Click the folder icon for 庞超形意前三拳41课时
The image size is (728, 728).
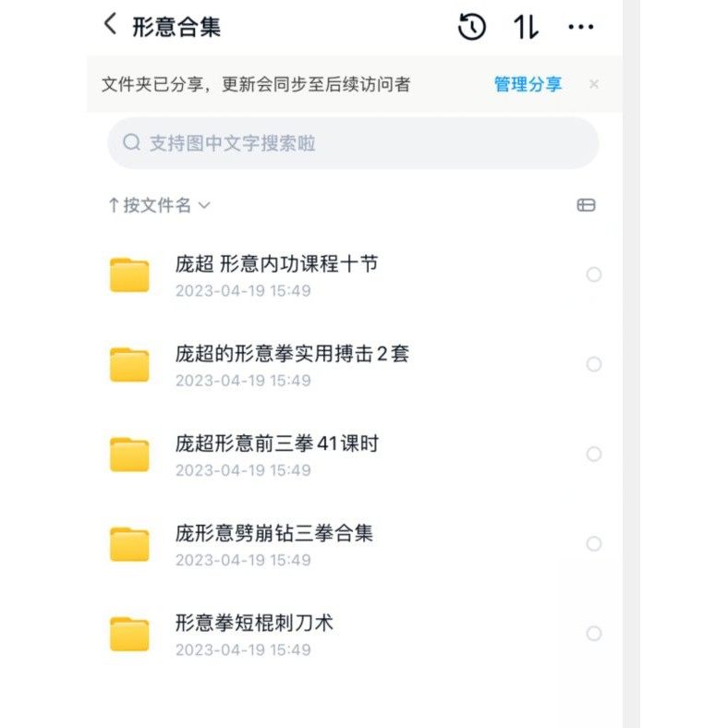coord(129,455)
